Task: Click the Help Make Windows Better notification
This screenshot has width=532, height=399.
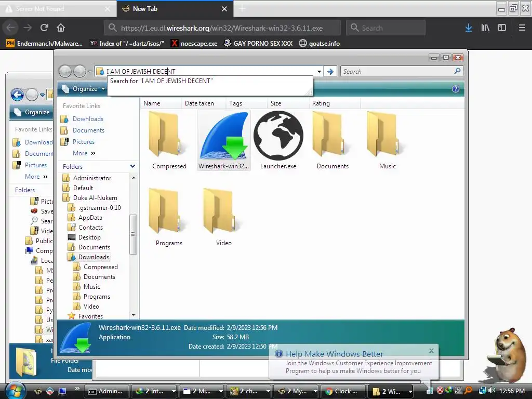Action: [x=353, y=362]
